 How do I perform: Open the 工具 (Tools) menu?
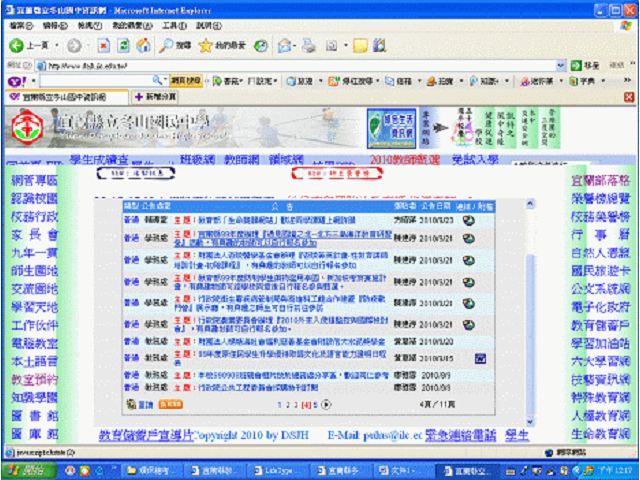point(175,23)
